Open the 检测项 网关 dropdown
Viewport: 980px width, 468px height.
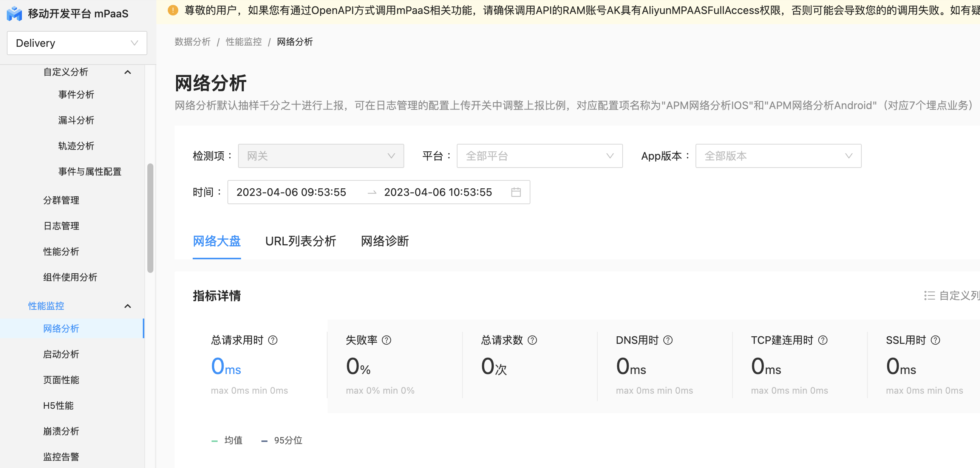321,156
